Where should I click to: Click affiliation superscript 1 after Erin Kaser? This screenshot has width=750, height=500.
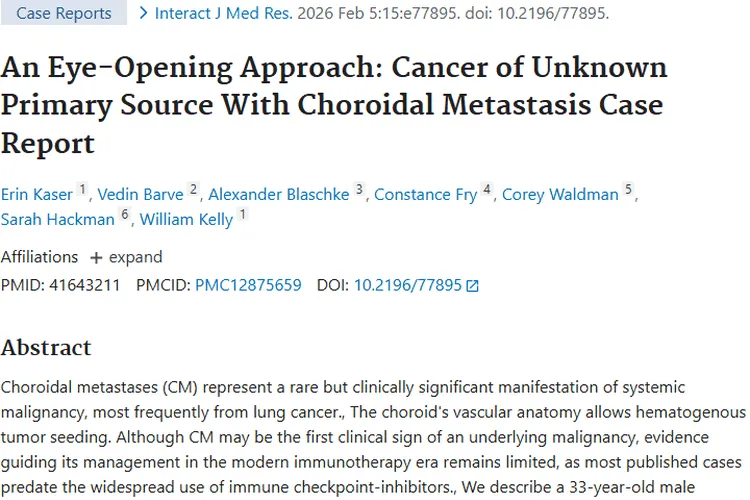[83, 189]
